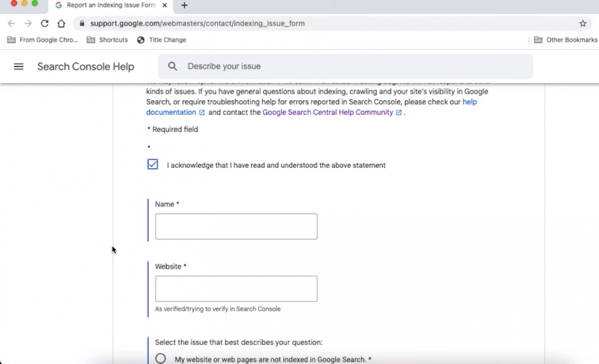This screenshot has height=364, width=599.
Task: Reload the page with the refresh icon
Action: [x=44, y=23]
